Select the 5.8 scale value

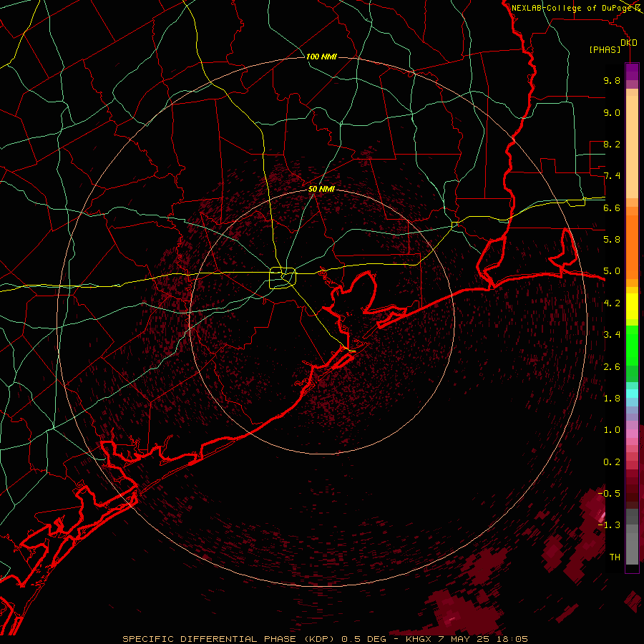[612, 240]
